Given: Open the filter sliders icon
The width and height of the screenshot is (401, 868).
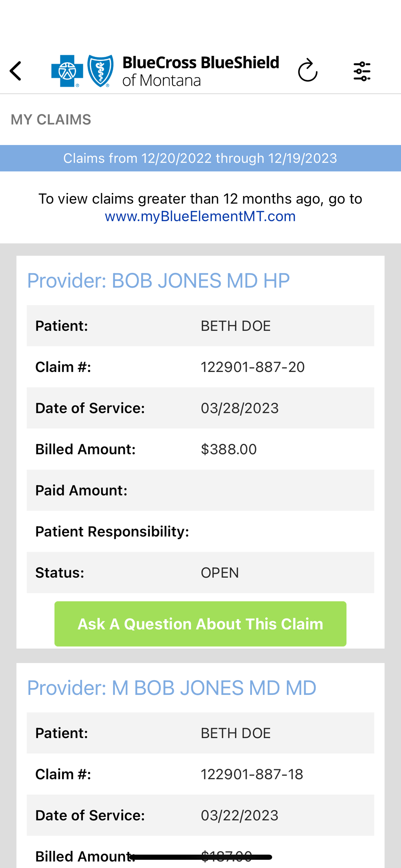Looking at the screenshot, I should (x=362, y=71).
